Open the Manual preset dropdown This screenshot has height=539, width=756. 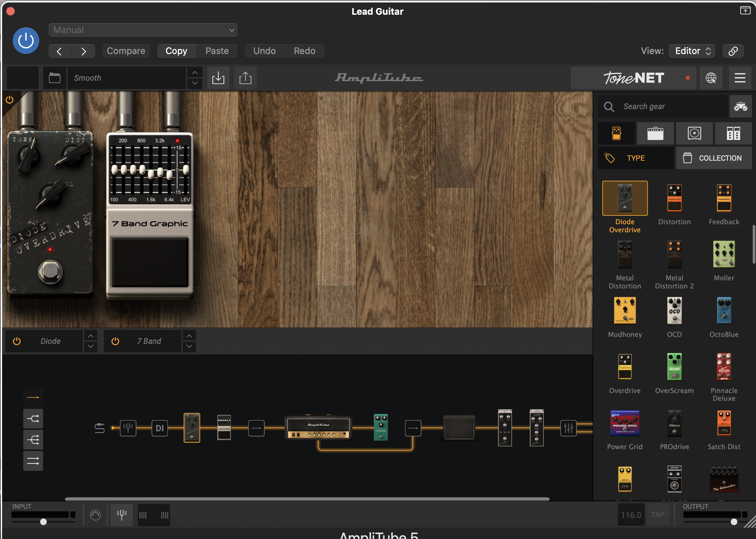pos(143,30)
